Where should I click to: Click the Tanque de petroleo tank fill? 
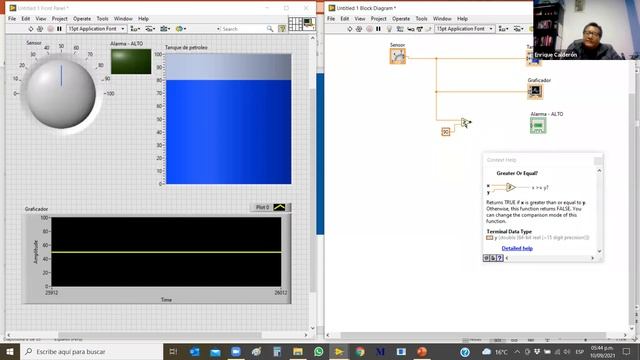click(229, 131)
